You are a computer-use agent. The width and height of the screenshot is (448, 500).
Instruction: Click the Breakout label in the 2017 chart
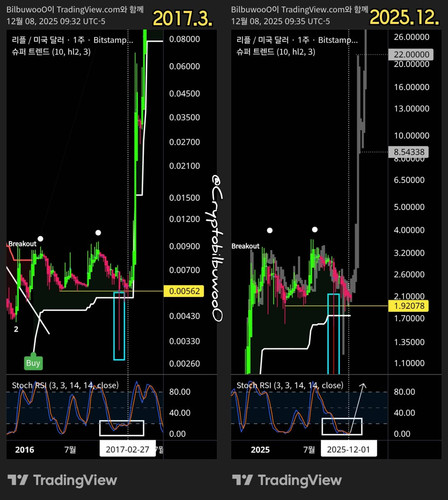tap(22, 244)
